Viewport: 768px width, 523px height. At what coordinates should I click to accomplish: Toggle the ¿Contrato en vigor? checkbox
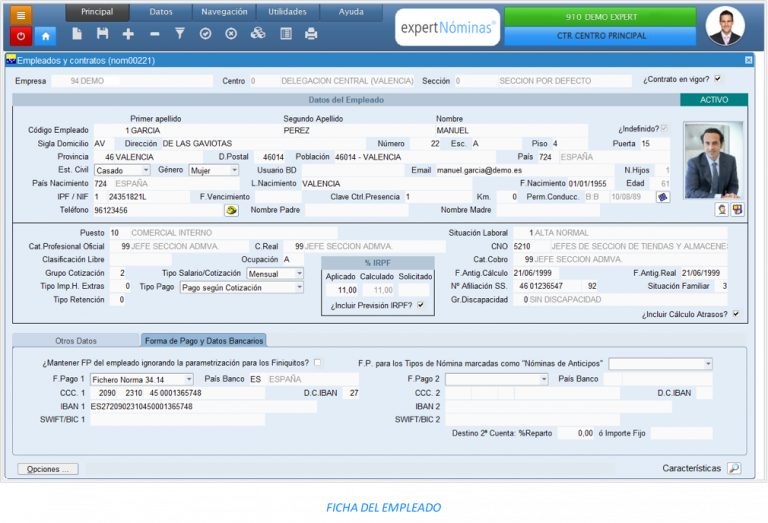coord(717,80)
